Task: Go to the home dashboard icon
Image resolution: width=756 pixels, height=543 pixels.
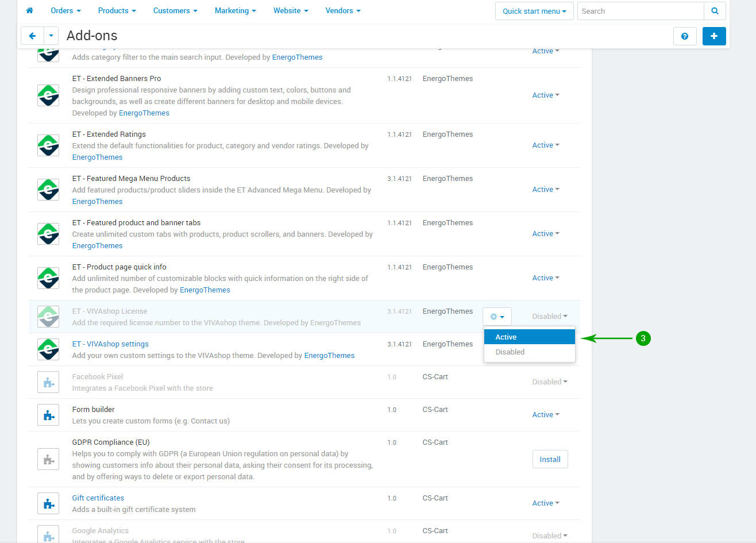Action: tap(29, 10)
